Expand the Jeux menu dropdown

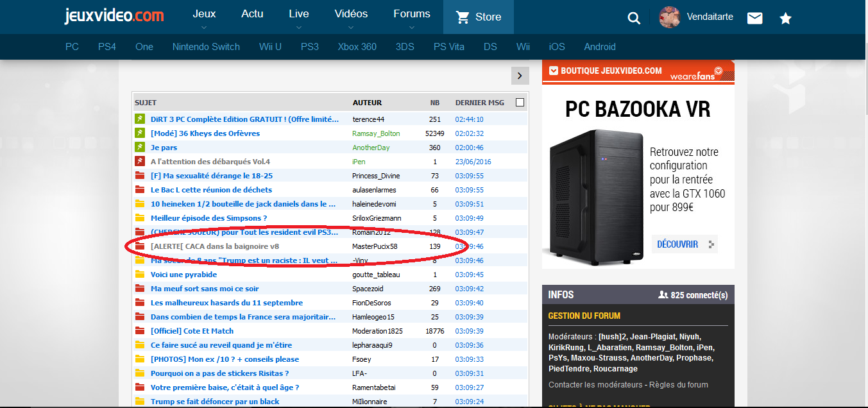[204, 17]
